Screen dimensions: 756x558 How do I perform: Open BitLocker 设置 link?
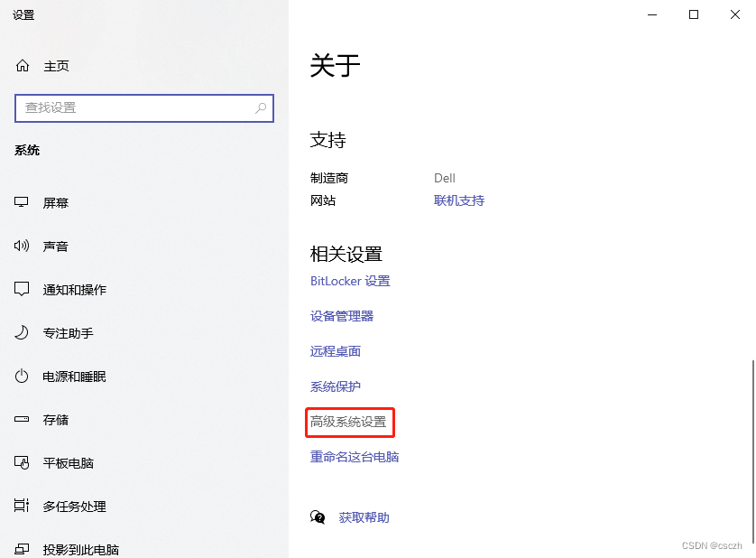[x=350, y=281]
